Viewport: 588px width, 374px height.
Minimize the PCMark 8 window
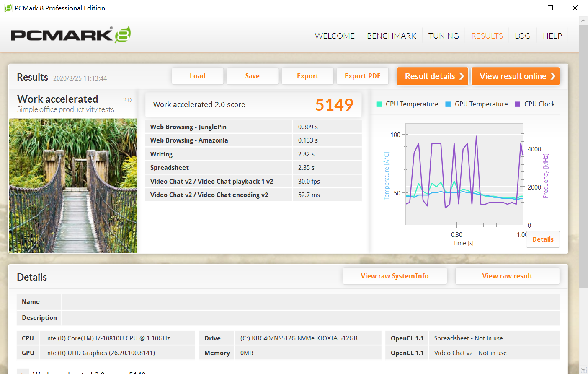[526, 8]
